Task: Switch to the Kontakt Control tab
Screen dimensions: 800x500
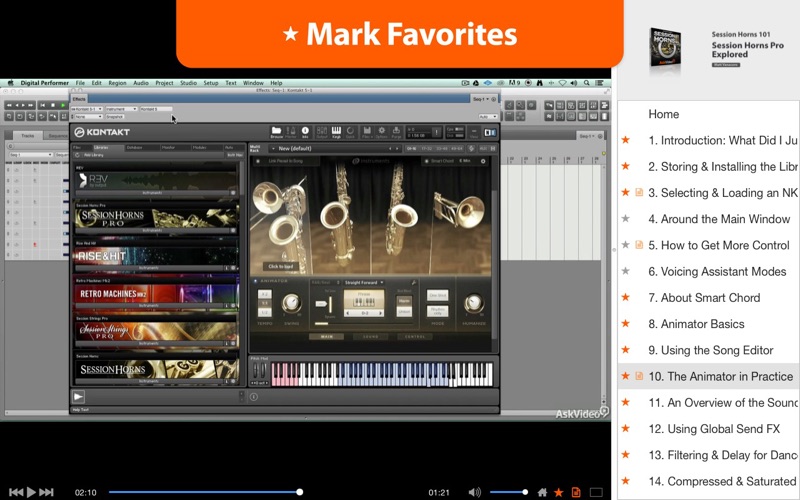Action: [x=415, y=337]
